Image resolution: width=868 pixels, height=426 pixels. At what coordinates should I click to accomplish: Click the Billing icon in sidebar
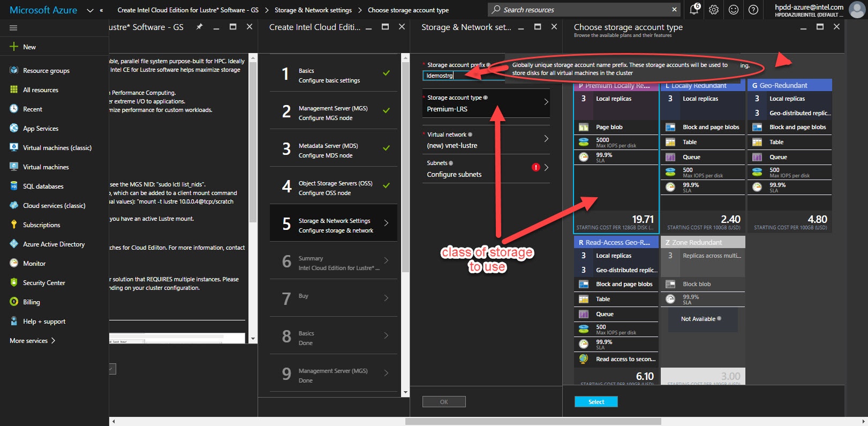[14, 302]
